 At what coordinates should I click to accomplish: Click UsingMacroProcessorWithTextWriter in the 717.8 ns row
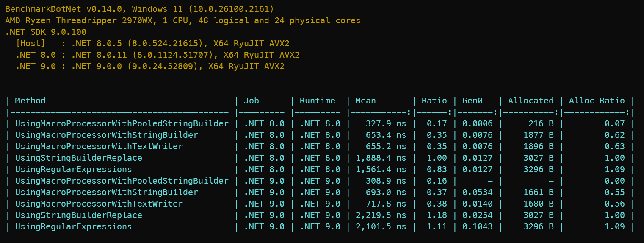pos(99,204)
